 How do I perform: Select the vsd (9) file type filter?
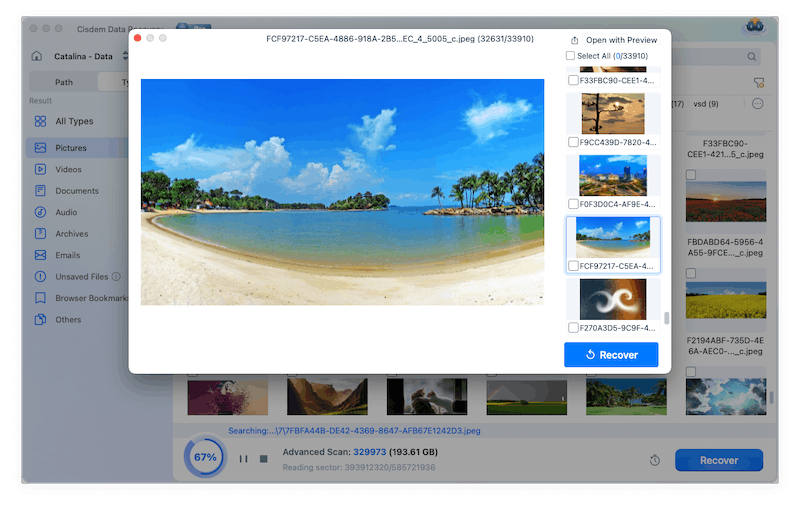coord(706,104)
